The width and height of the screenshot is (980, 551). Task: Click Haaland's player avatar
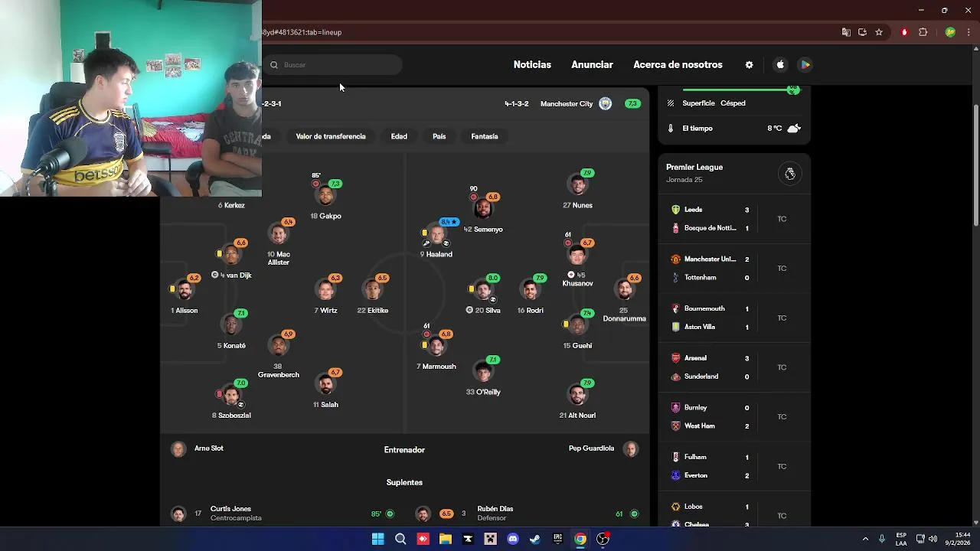point(437,236)
